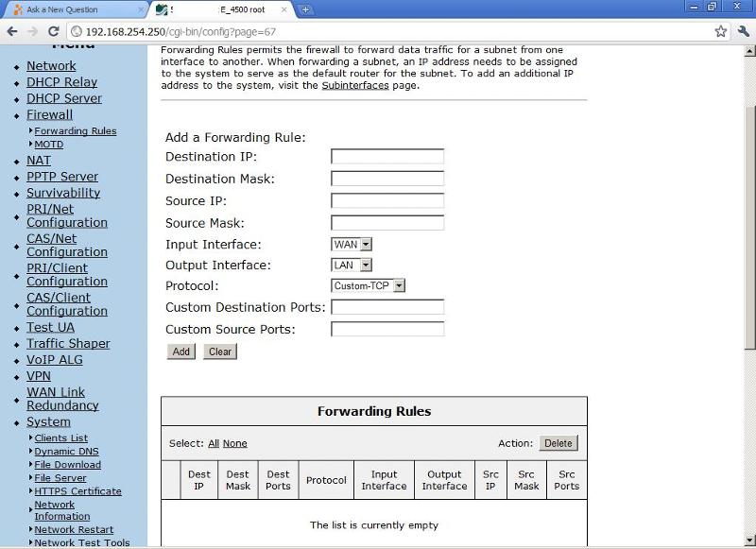The width and height of the screenshot is (756, 549).
Task: Open the System menu section
Action: (48, 421)
